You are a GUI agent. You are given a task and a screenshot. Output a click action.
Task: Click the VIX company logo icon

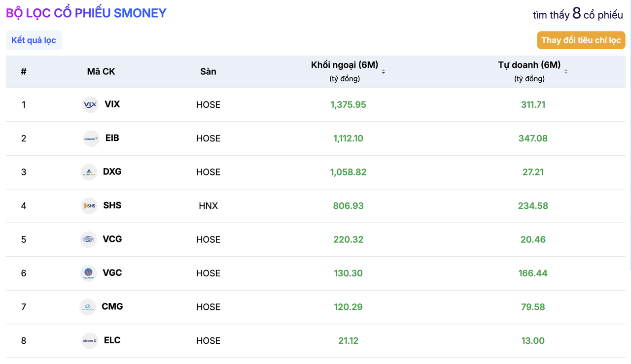(x=90, y=104)
